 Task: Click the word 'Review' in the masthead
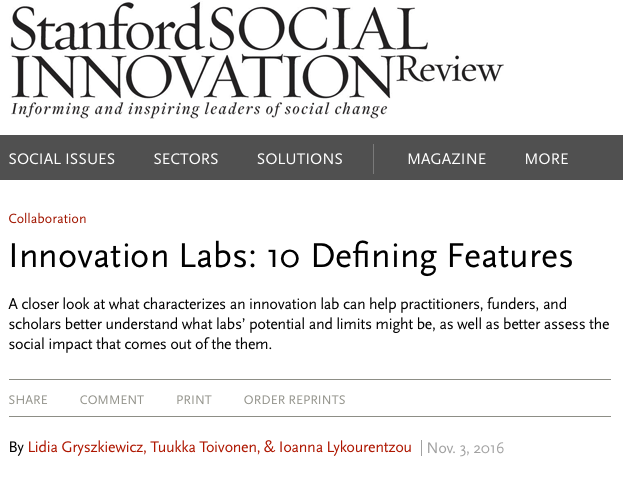coord(449,69)
